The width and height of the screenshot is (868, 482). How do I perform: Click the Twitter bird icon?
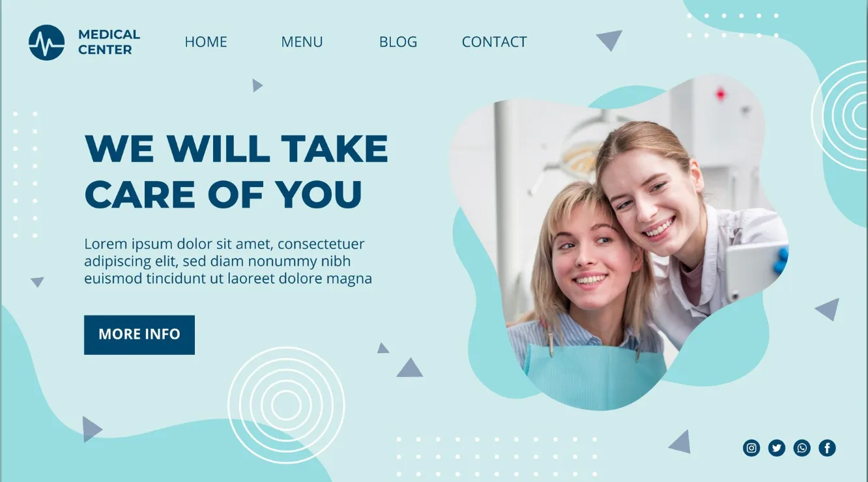[x=777, y=447]
